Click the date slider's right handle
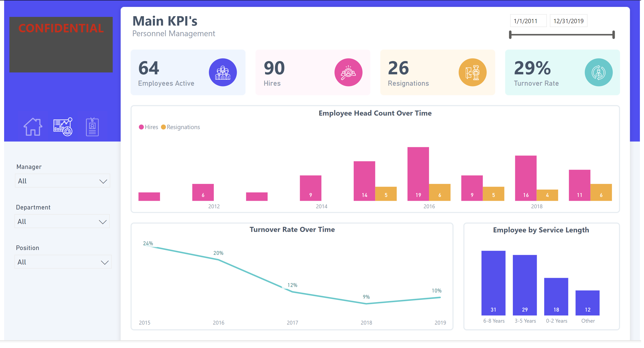The width and height of the screenshot is (644, 348). (x=614, y=35)
